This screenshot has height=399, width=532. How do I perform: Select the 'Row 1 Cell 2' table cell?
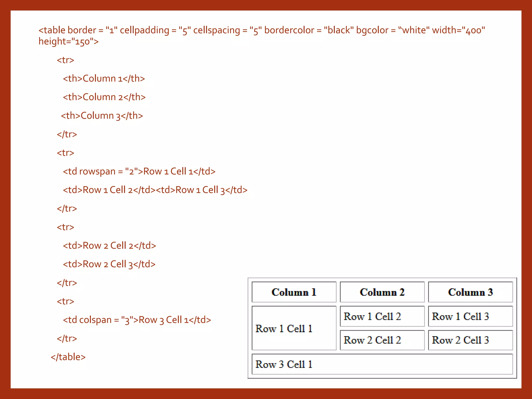pos(382,316)
